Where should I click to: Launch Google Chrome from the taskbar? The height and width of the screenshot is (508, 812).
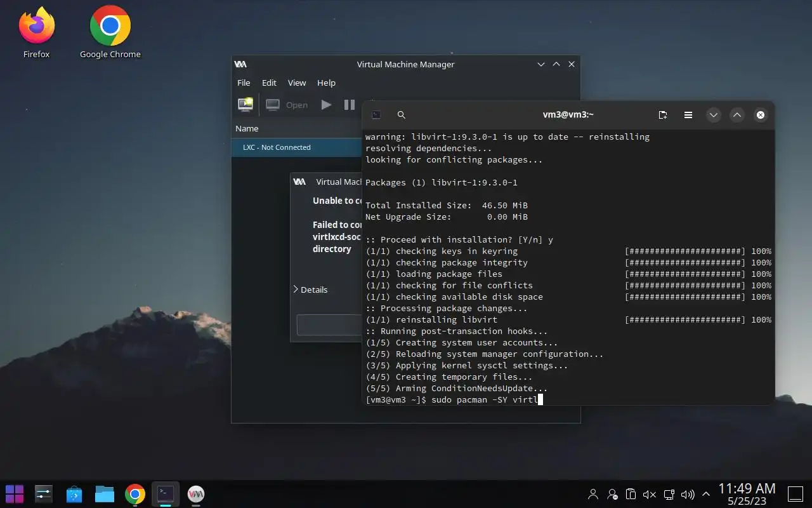click(135, 494)
